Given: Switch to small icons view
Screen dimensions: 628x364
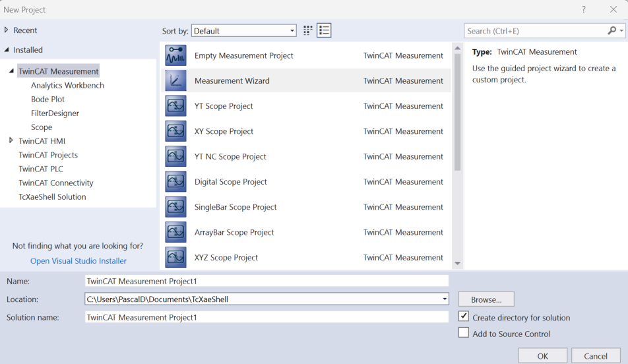Looking at the screenshot, I should pos(307,30).
